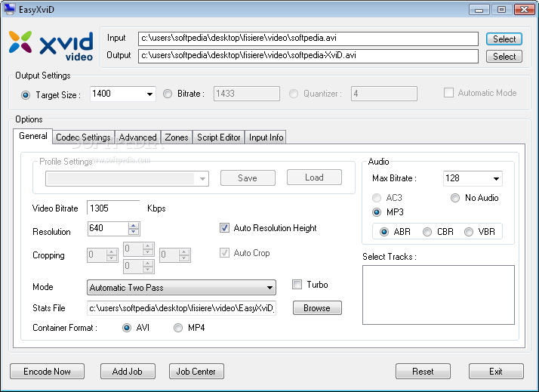Click Select button for Output file

point(504,57)
